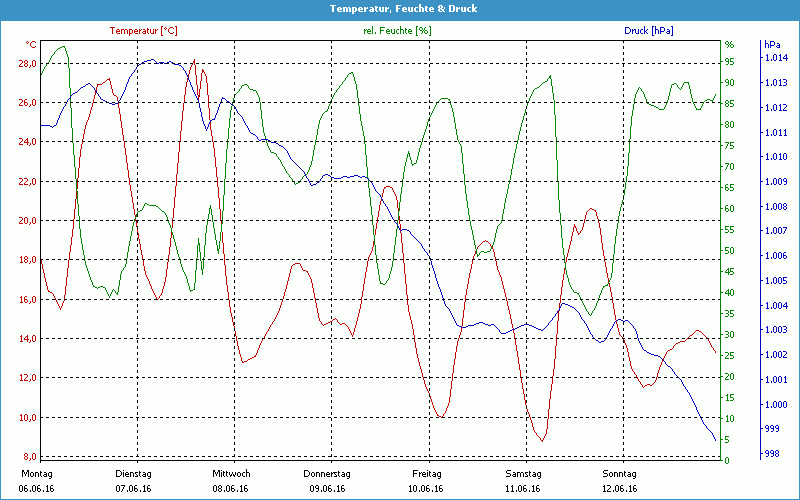Image resolution: width=800 pixels, height=500 pixels.
Task: Click the Mittwoch day label
Action: pyautogui.click(x=231, y=473)
